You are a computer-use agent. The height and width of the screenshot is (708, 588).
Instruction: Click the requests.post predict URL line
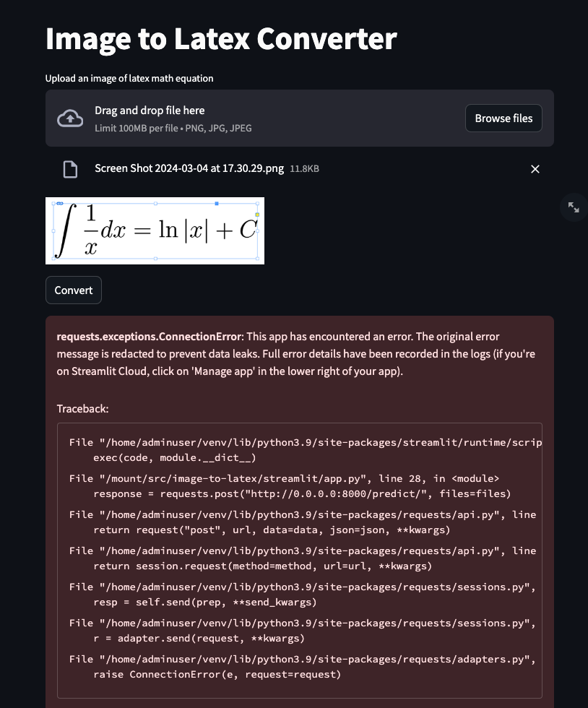[302, 493]
